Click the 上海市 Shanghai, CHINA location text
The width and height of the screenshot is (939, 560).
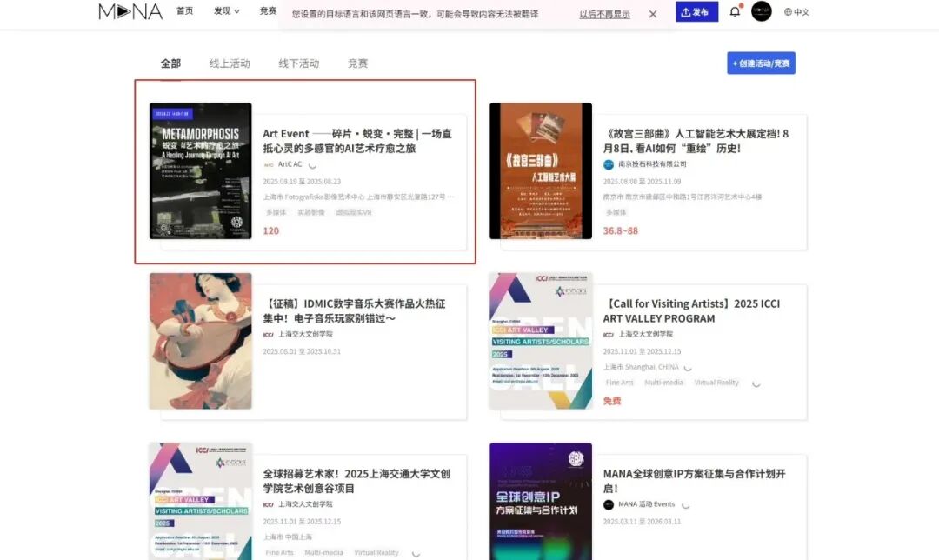tap(641, 367)
